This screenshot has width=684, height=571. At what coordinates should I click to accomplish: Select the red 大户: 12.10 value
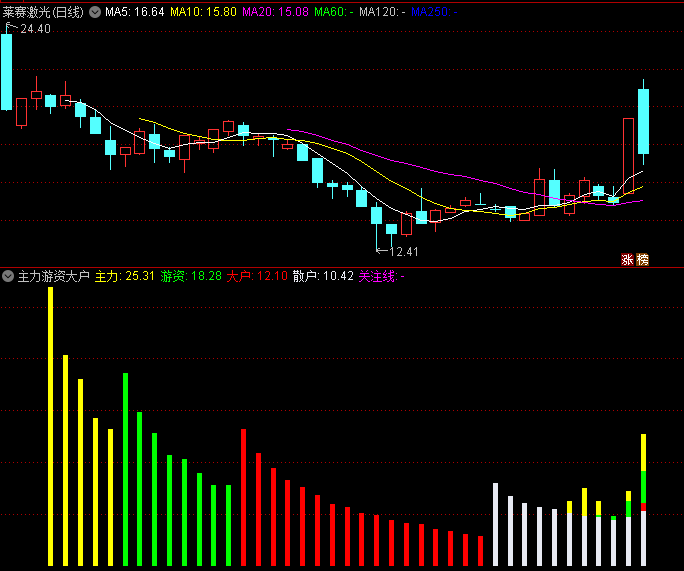click(257, 276)
